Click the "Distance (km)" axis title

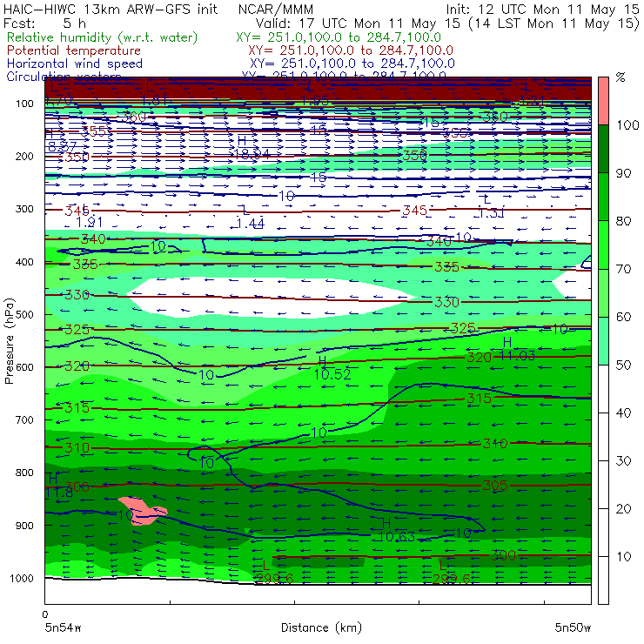pos(321,627)
